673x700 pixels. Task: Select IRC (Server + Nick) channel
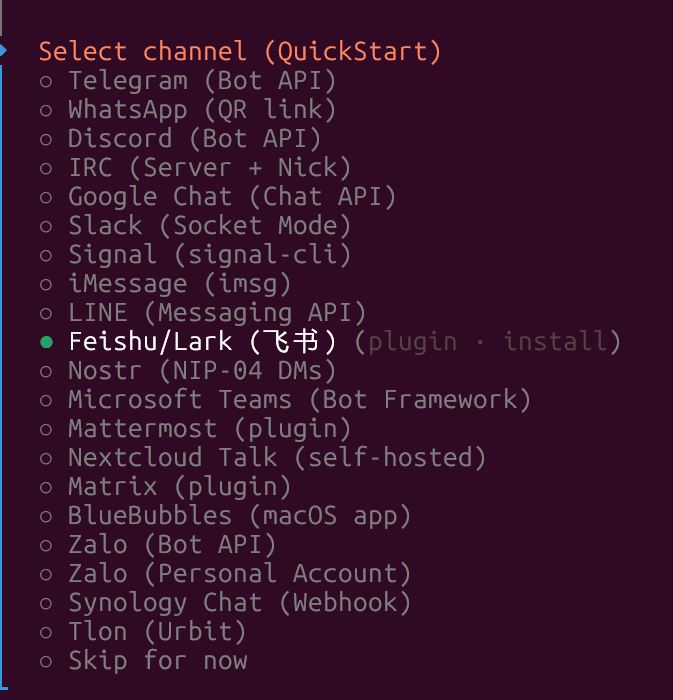click(x=209, y=168)
